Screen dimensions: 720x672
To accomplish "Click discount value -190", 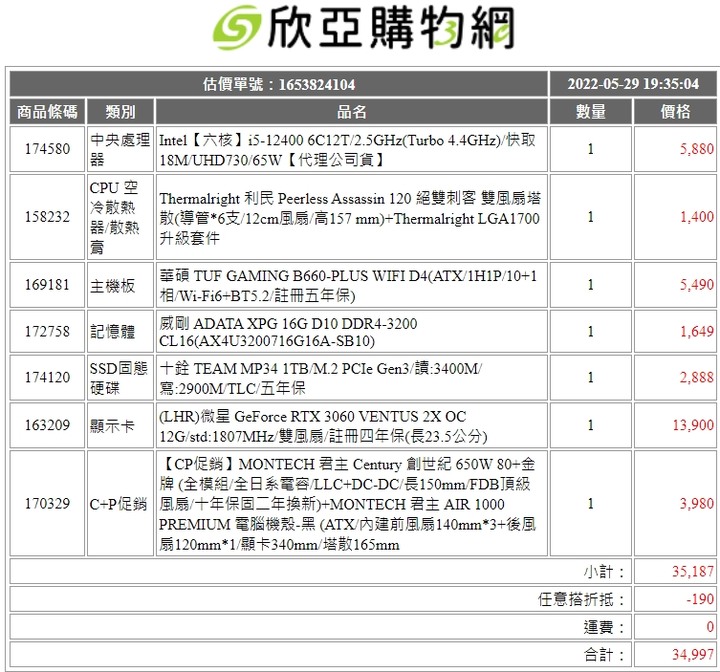I will click(700, 599).
